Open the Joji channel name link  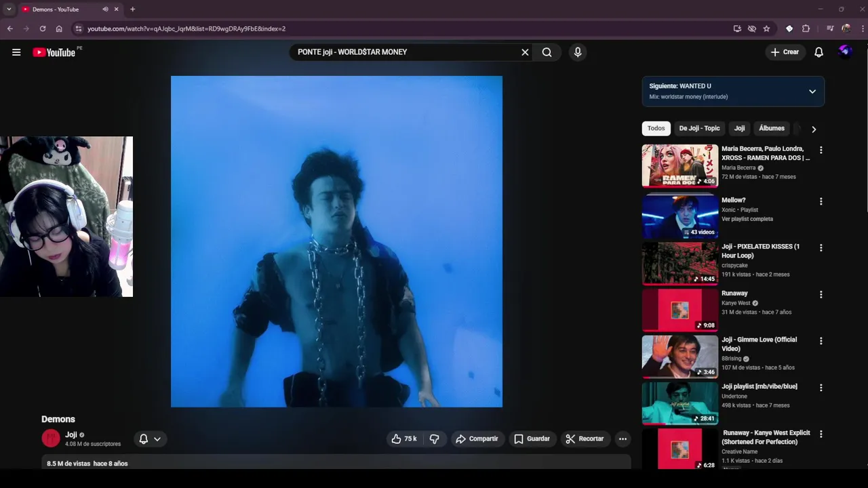pyautogui.click(x=71, y=434)
